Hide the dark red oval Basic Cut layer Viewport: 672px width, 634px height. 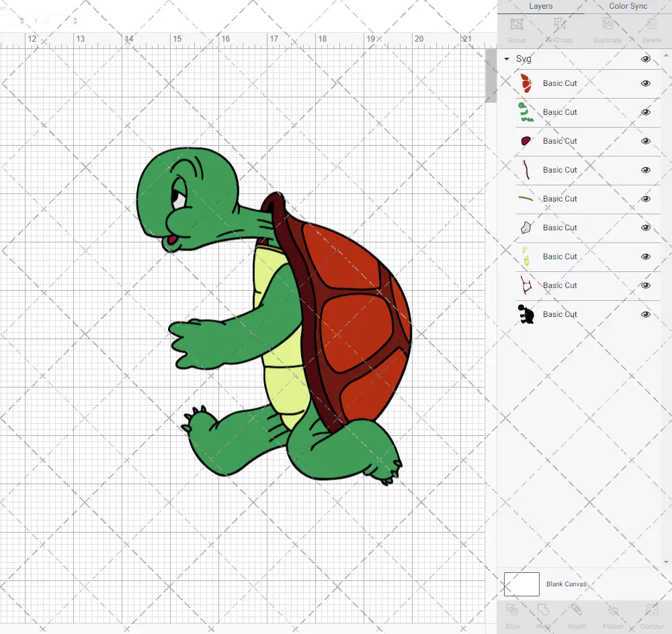(645, 141)
